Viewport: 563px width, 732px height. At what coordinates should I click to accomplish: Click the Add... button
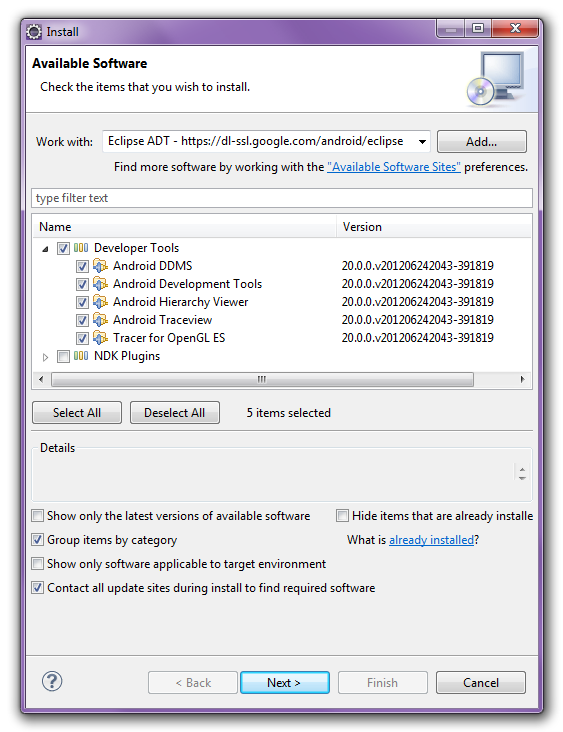482,141
